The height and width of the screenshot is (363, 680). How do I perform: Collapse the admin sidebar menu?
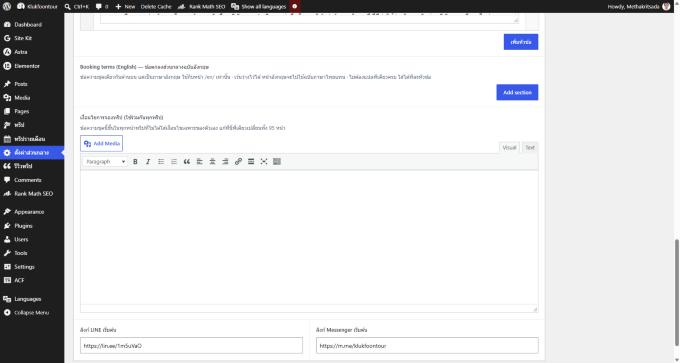[32, 313]
